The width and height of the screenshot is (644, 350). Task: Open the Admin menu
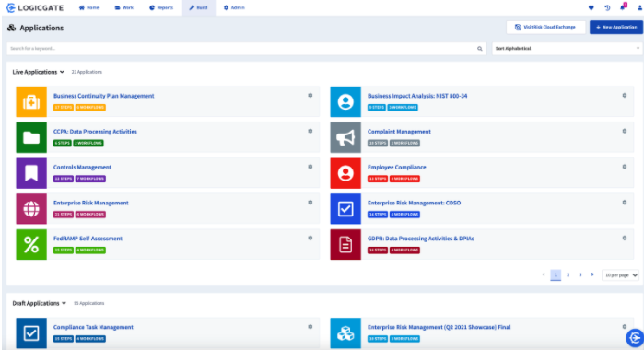[x=234, y=7]
